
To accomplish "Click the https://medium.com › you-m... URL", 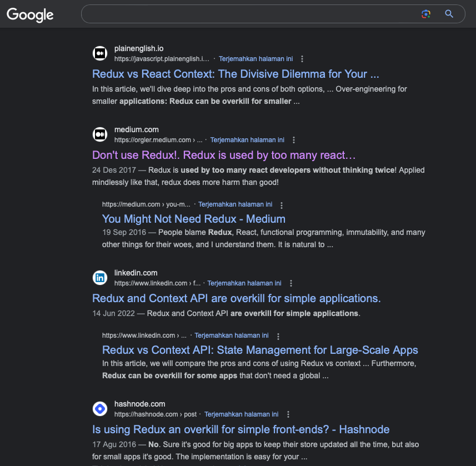I will click(146, 204).
